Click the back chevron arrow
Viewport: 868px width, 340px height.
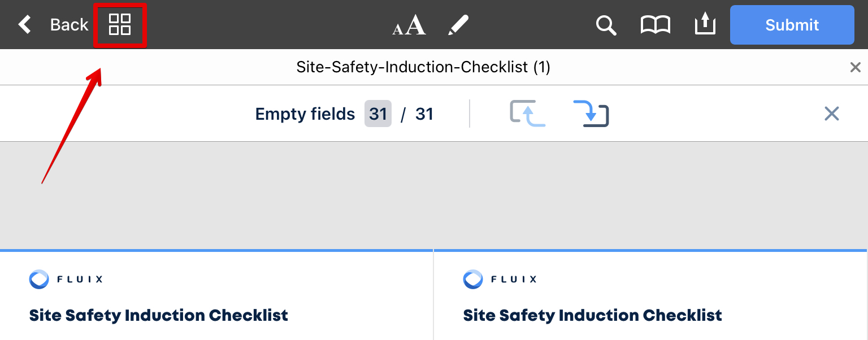point(24,25)
